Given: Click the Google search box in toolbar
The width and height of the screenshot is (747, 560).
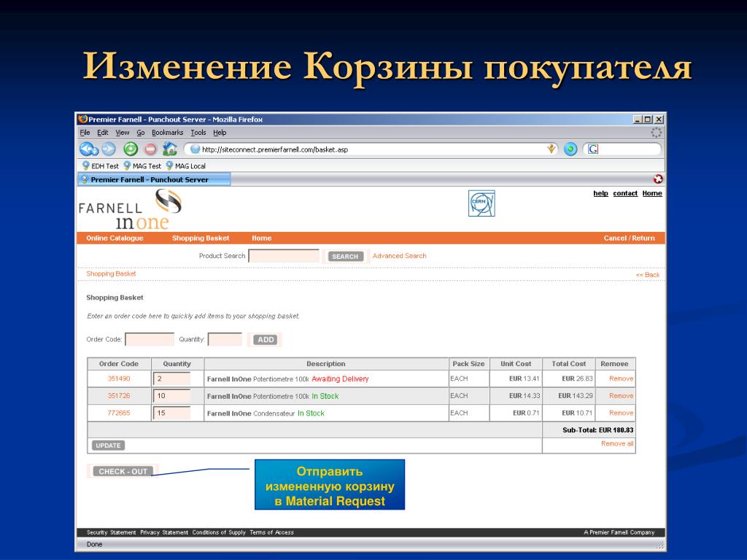Looking at the screenshot, I should (x=628, y=149).
